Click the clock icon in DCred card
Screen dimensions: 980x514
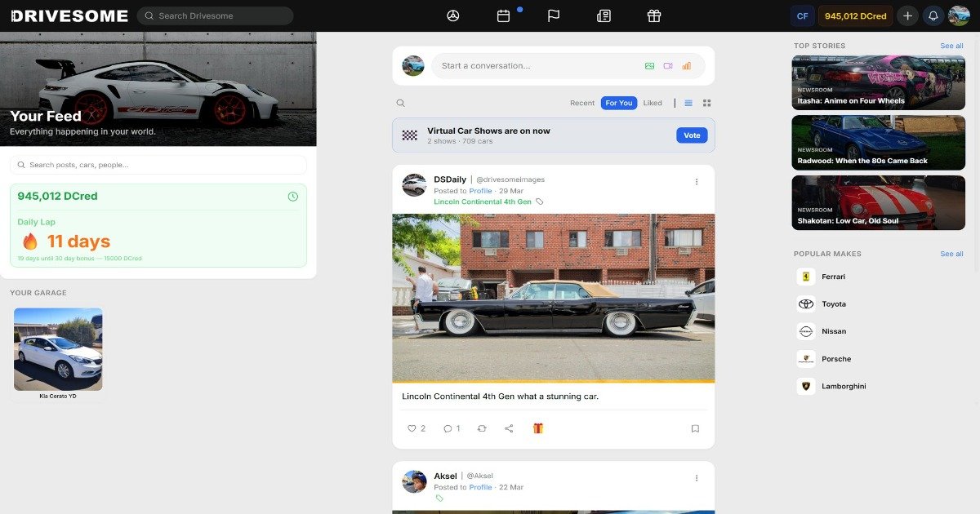293,197
